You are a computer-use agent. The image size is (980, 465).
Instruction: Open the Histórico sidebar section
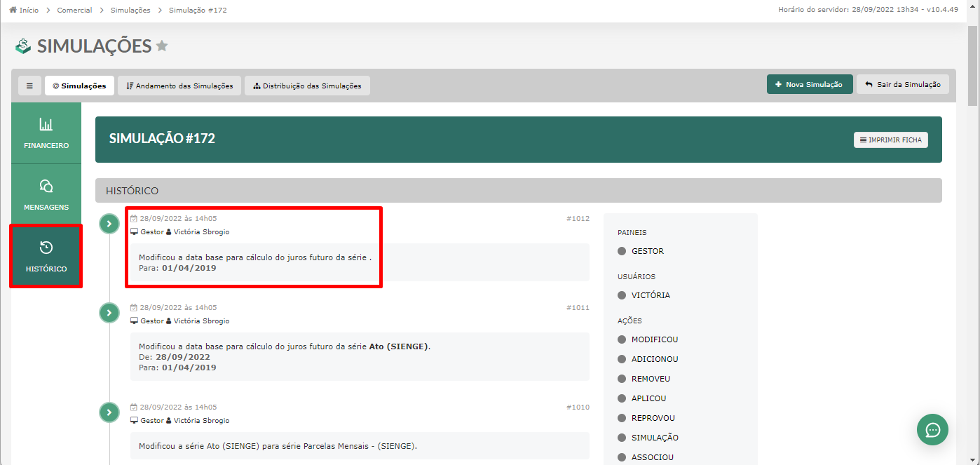tap(46, 256)
